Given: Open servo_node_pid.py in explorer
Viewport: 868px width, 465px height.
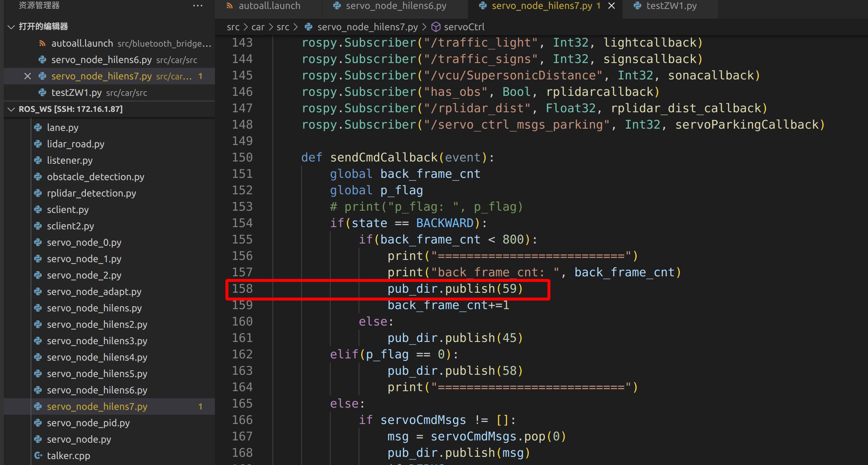Looking at the screenshot, I should [x=88, y=423].
